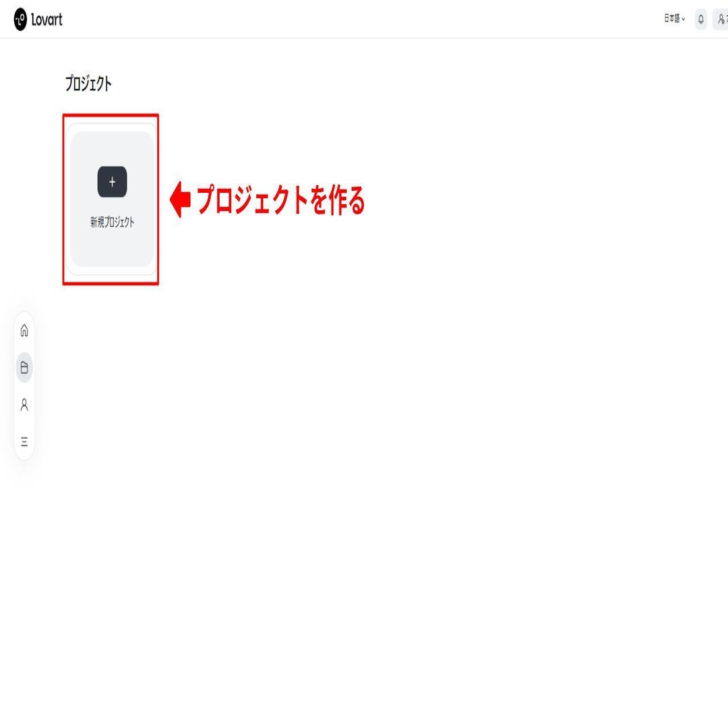Click the top header bar empty area

(x=362, y=19)
